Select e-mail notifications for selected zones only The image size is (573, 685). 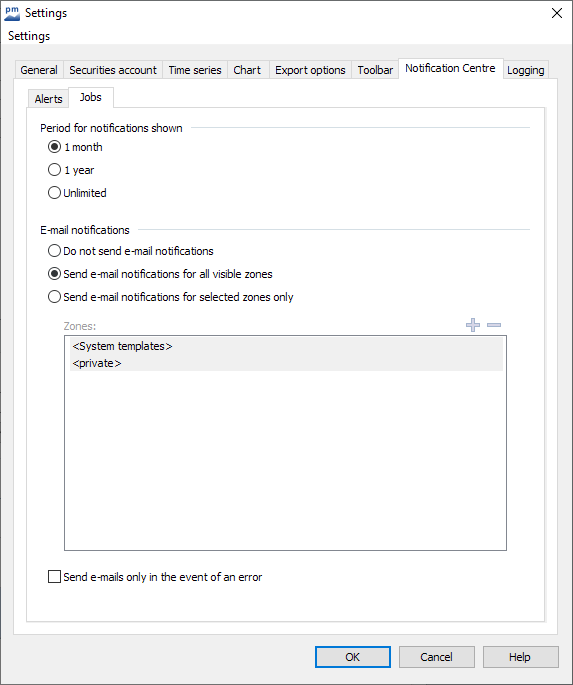pos(54,297)
